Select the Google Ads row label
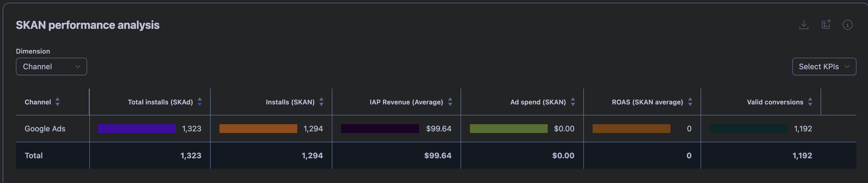The width and height of the screenshot is (868, 183). [45, 129]
